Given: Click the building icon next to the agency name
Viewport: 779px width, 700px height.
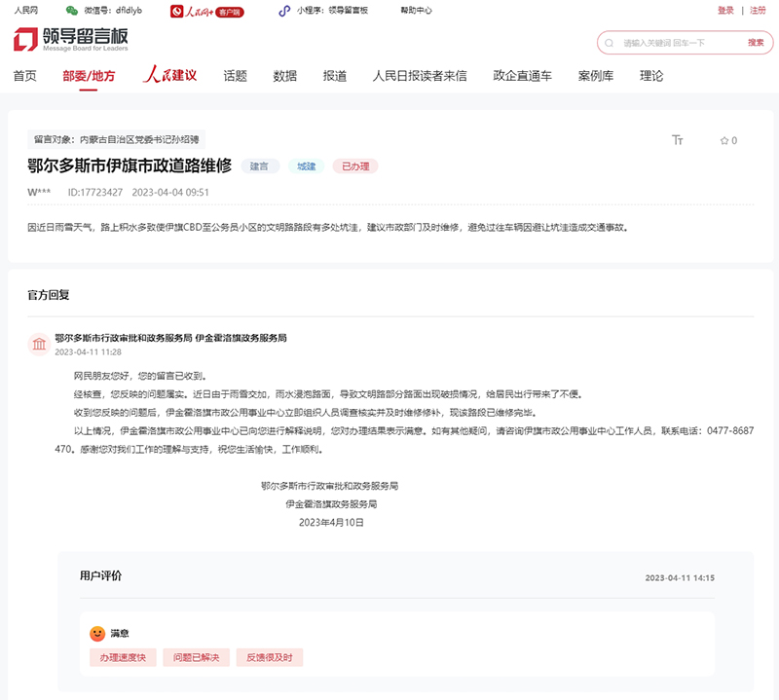Looking at the screenshot, I should [38, 343].
